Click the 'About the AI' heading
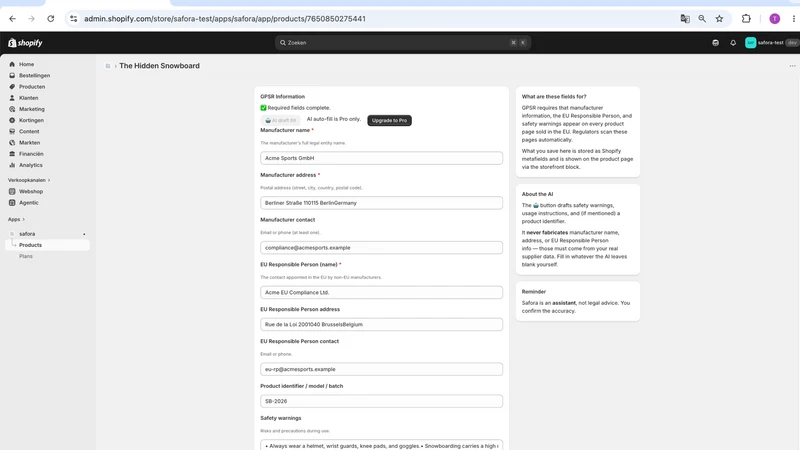Viewport: 800px width, 450px height. [537, 194]
